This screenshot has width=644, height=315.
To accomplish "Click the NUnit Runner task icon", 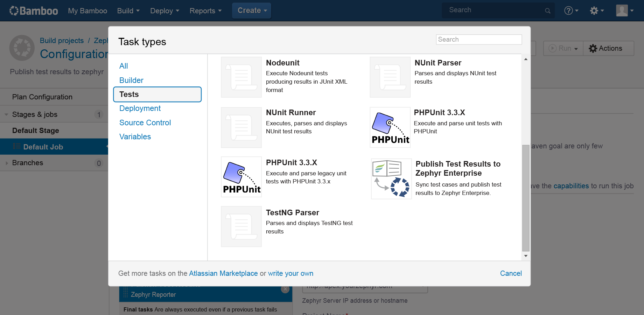I will pos(241,127).
